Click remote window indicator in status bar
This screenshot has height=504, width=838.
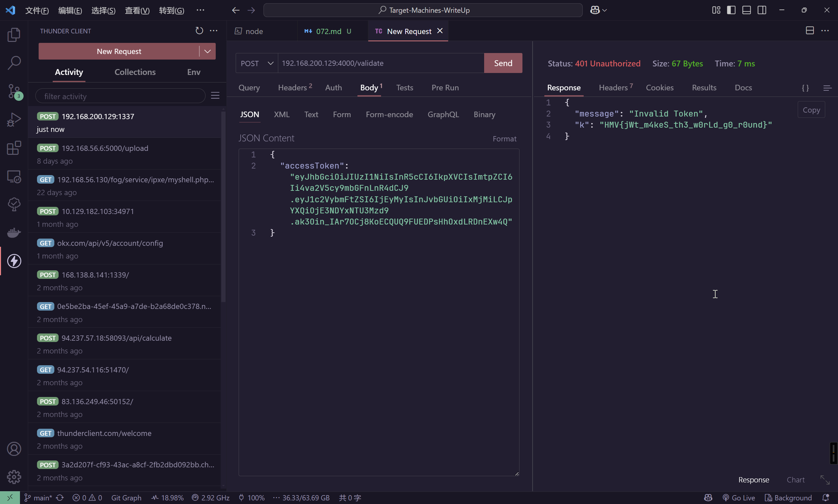tap(10, 498)
